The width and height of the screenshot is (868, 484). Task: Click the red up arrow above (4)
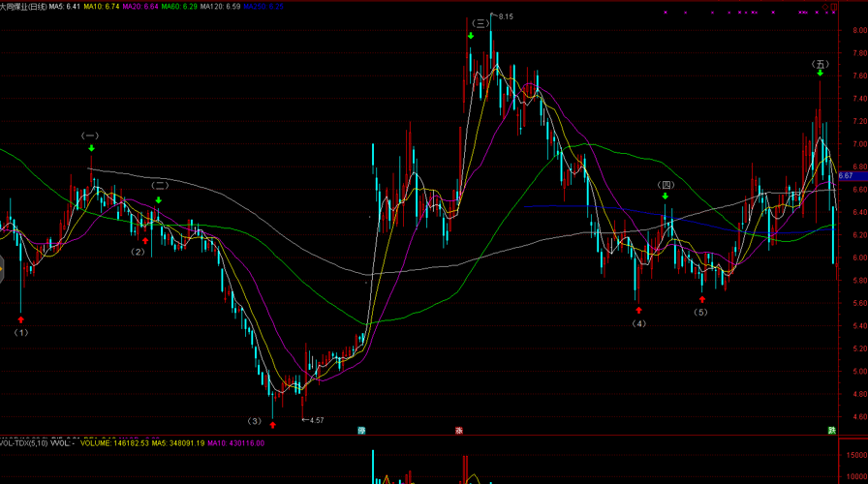coord(638,311)
